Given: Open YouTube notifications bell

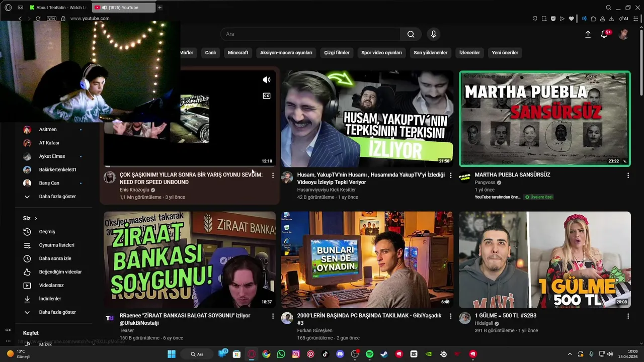Looking at the screenshot, I should pos(604,34).
